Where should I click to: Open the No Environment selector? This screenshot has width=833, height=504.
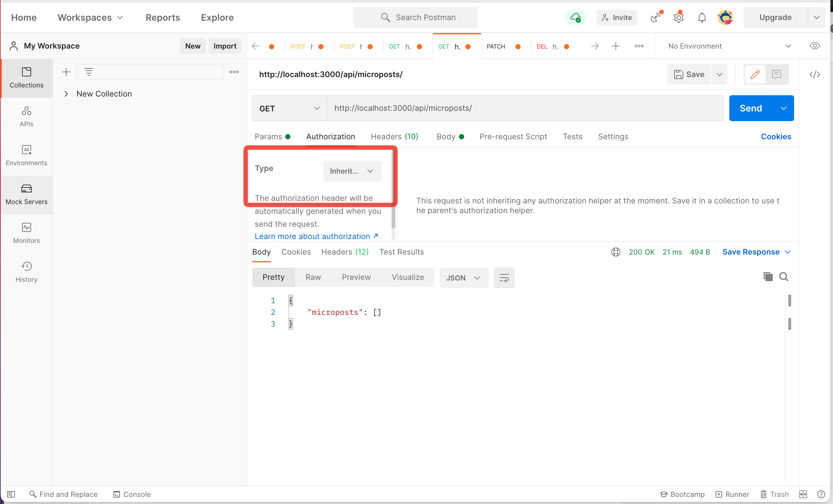[727, 46]
